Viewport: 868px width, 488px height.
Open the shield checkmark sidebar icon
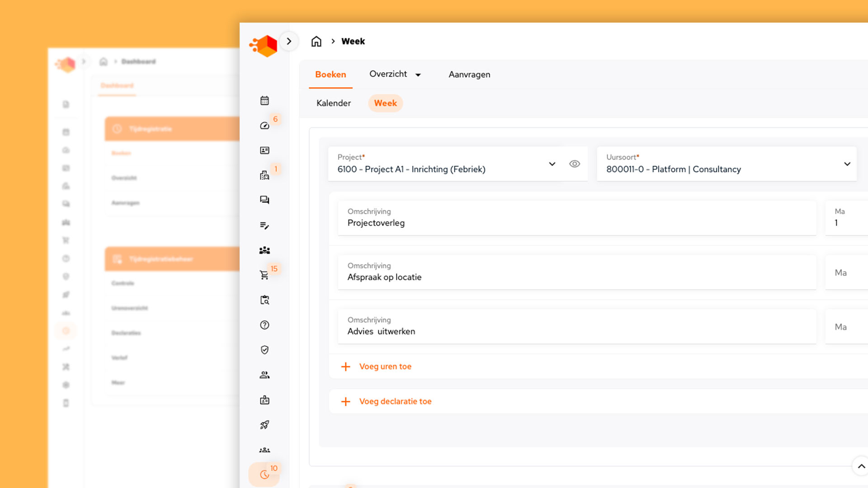pyautogui.click(x=264, y=350)
